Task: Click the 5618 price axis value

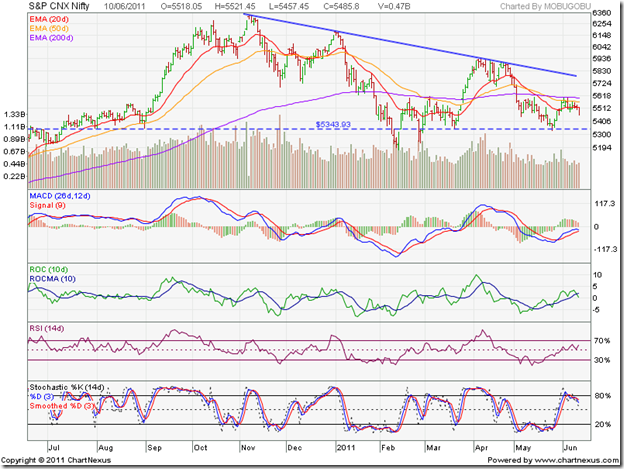Action: [602, 96]
